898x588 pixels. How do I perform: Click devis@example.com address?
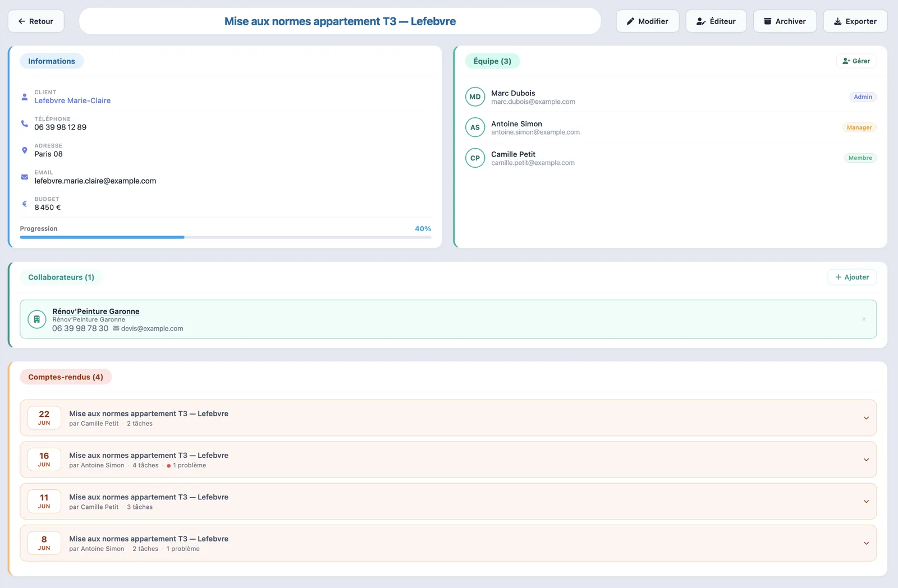pos(152,329)
